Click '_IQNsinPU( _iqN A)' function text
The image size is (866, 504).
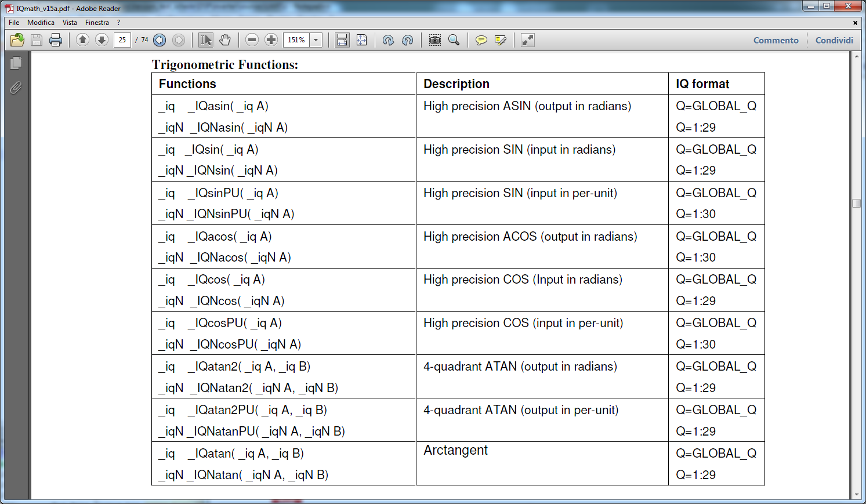click(x=240, y=214)
